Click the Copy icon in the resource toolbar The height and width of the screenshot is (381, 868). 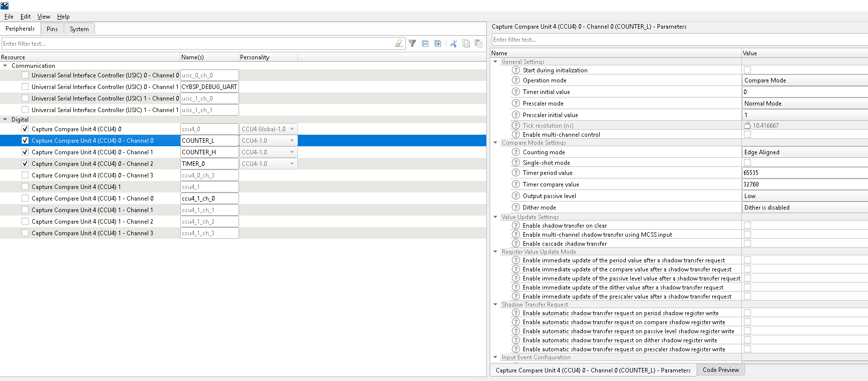(x=466, y=44)
